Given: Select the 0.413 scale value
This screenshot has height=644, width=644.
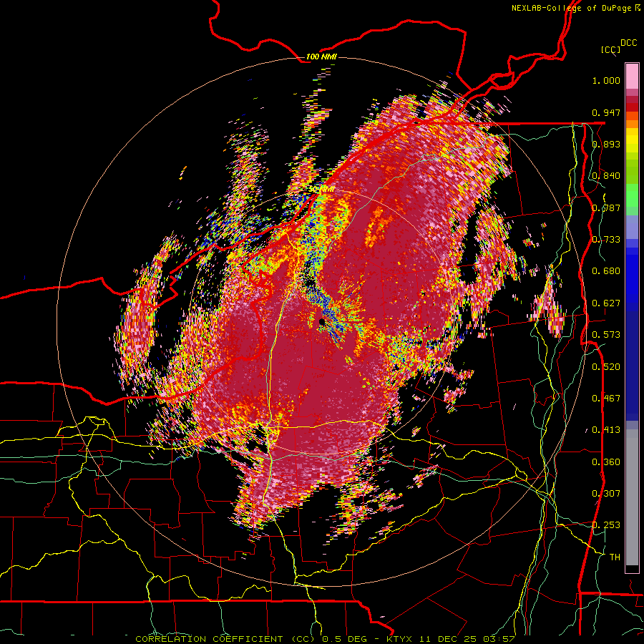Looking at the screenshot, I should [606, 430].
